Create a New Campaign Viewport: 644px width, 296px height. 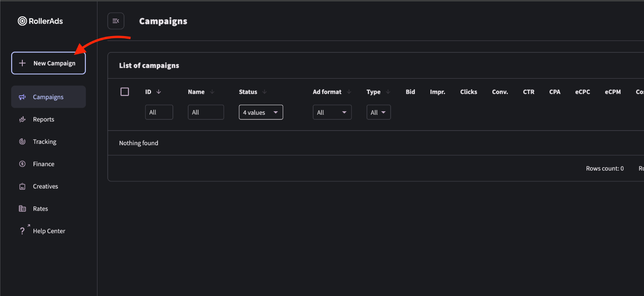click(x=49, y=63)
